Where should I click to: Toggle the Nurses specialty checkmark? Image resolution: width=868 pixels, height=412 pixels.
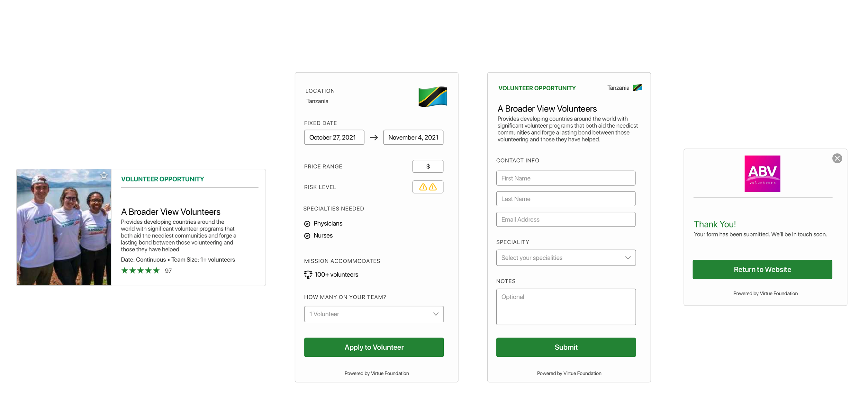coord(307,236)
